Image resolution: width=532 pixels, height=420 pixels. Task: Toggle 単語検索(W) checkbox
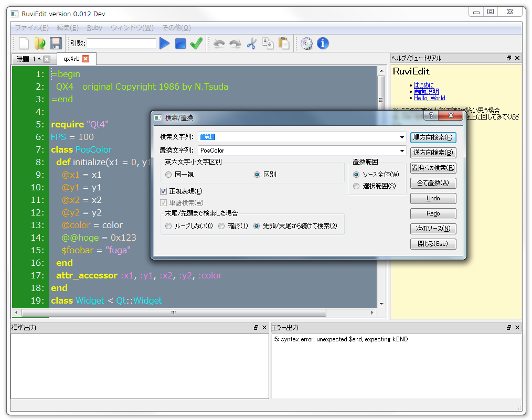pos(182,203)
